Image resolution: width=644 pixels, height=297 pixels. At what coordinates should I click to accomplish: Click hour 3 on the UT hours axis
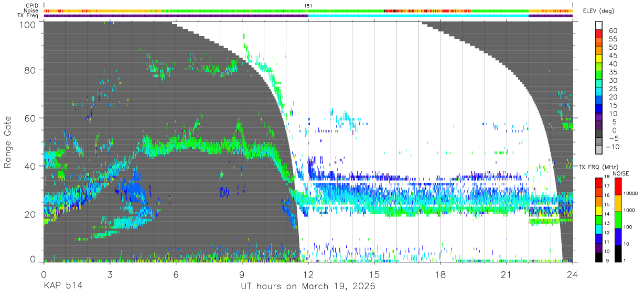(110, 274)
